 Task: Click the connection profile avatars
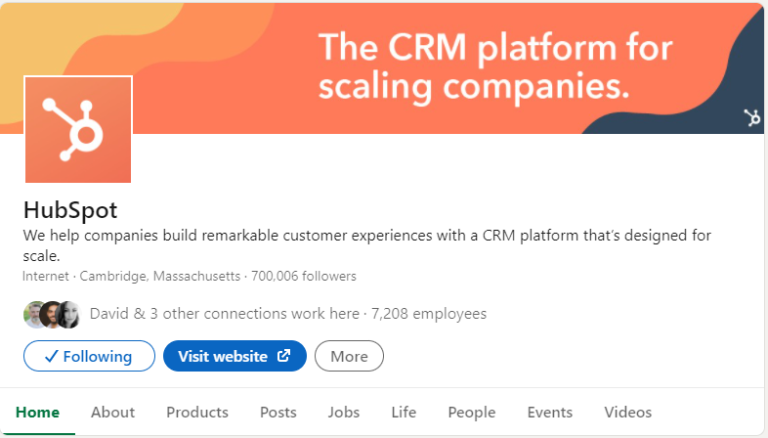(x=51, y=314)
